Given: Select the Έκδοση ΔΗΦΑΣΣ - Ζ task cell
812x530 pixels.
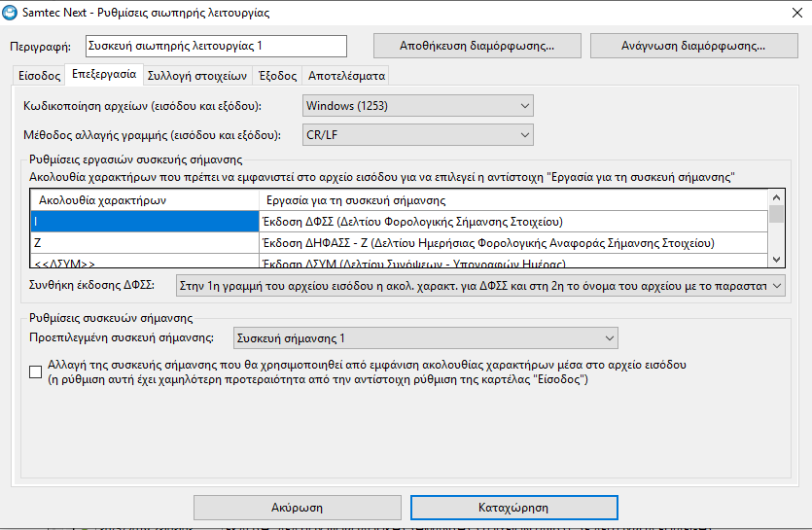Looking at the screenshot, I should coord(513,243).
